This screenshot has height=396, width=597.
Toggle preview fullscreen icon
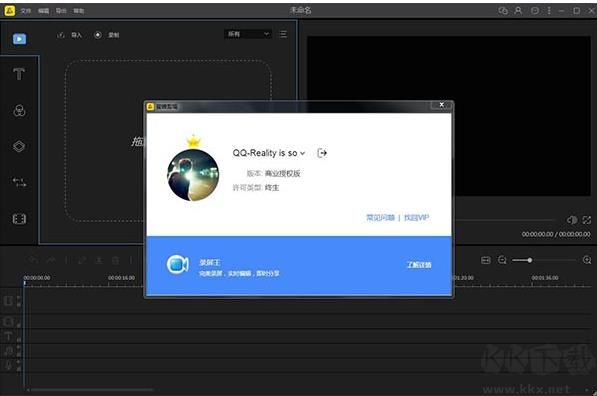point(587,220)
